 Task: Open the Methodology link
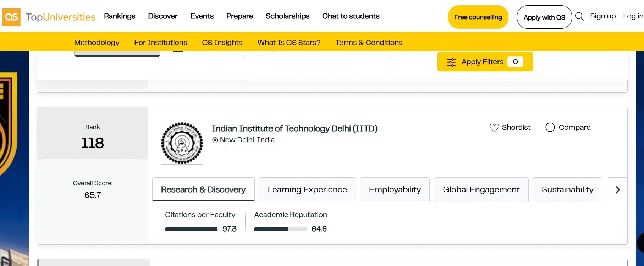[97, 43]
